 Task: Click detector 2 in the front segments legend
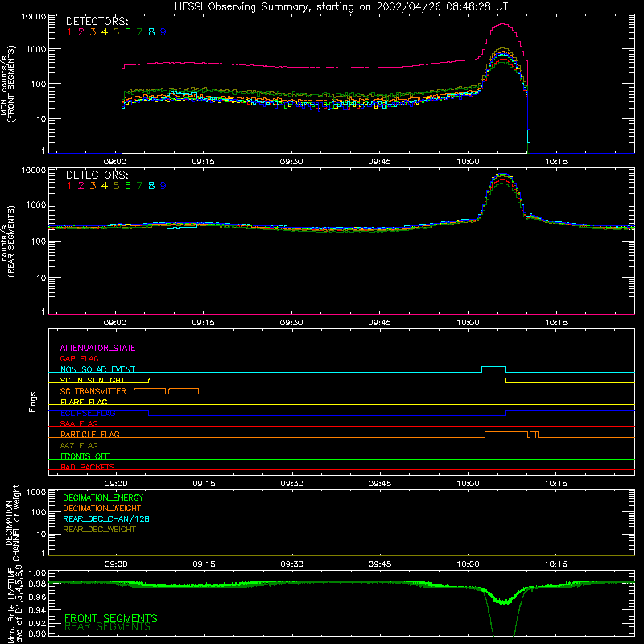pyautogui.click(x=81, y=32)
